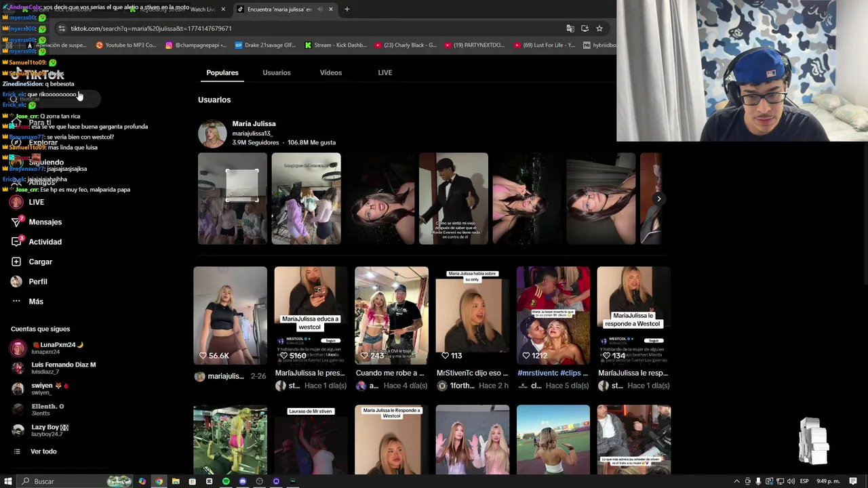
Task: Click 'Cuando me robe a' video caption
Action: pos(390,373)
